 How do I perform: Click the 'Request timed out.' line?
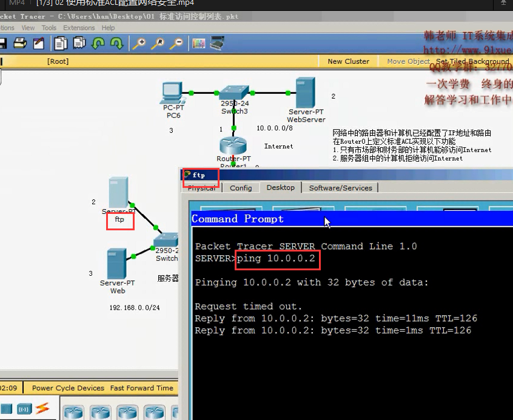[249, 306]
